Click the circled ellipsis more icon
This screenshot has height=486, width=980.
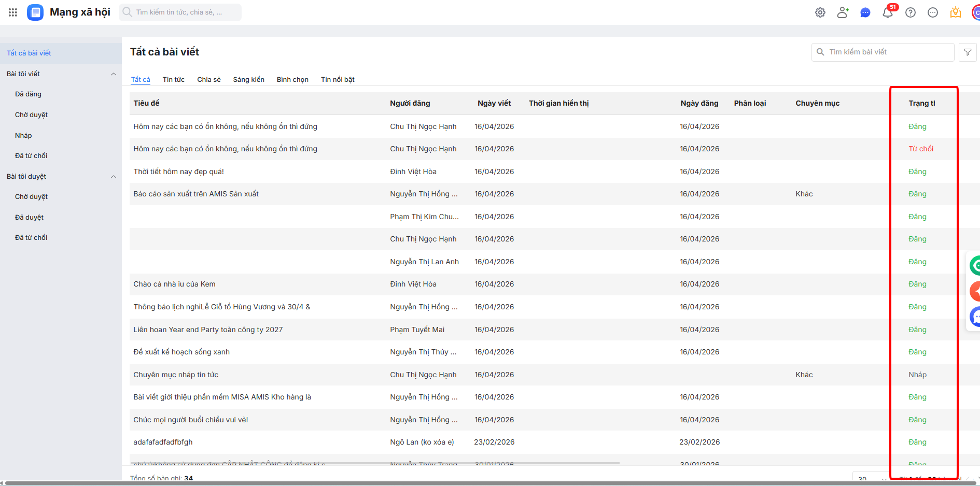[933, 12]
